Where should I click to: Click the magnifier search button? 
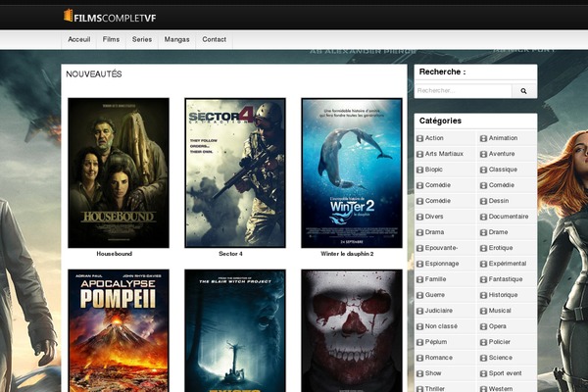coord(524,91)
